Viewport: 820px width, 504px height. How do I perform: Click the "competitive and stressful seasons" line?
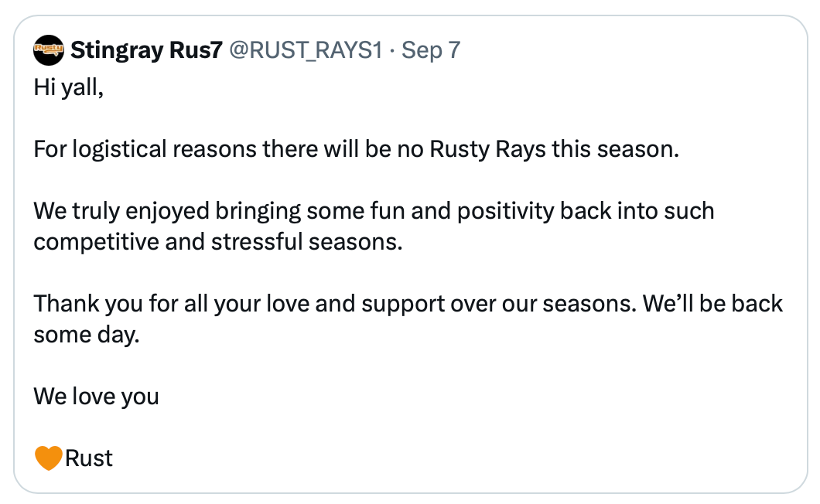tap(218, 242)
